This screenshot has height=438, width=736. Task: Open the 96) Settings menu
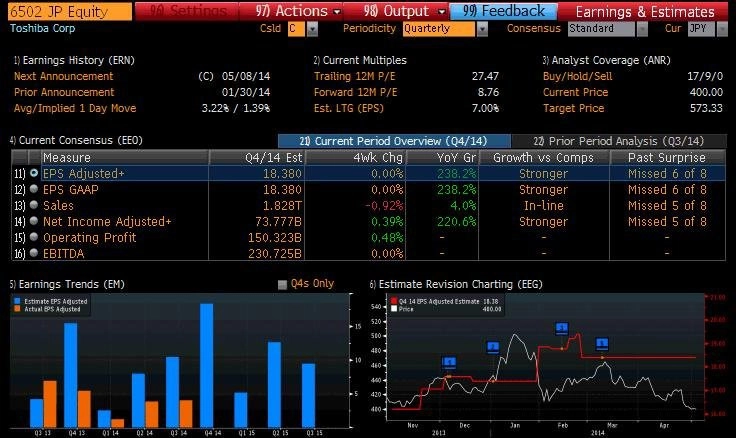[x=187, y=11]
